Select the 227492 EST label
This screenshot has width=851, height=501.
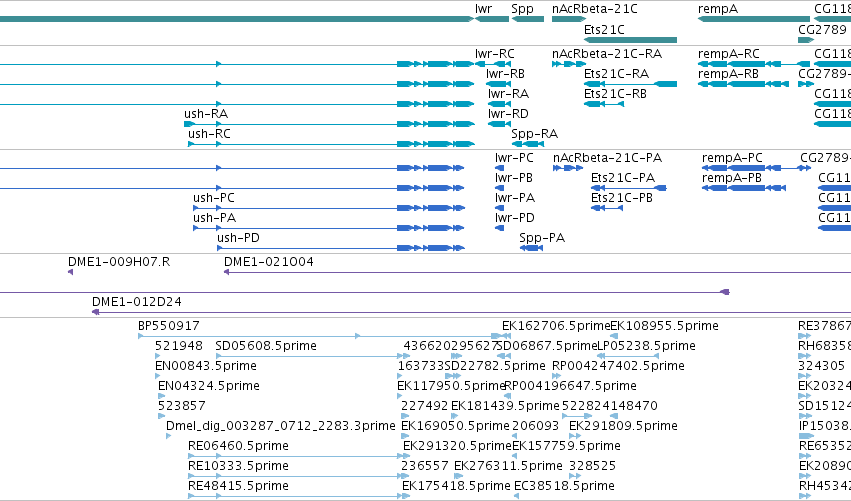(x=424, y=406)
